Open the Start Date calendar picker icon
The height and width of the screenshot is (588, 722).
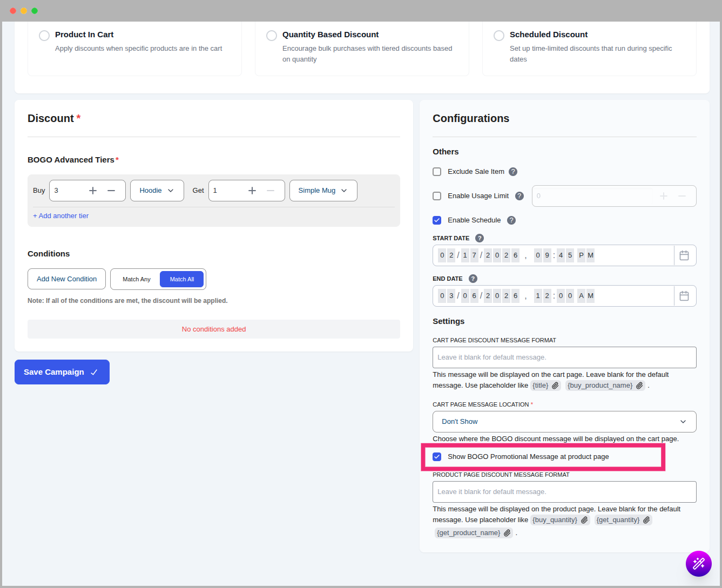pos(684,255)
